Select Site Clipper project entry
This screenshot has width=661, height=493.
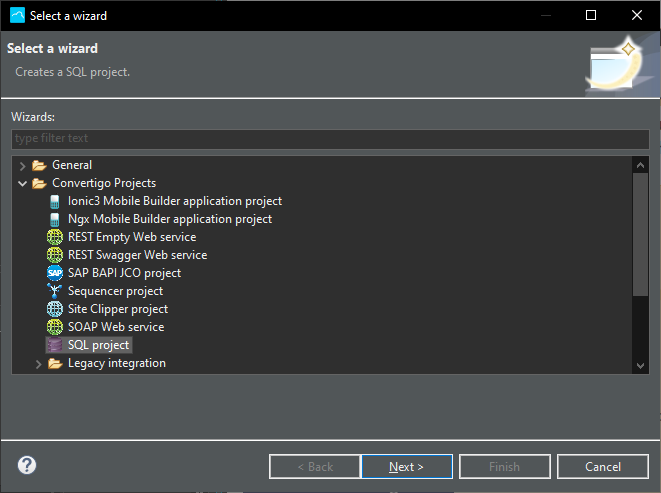click(118, 309)
